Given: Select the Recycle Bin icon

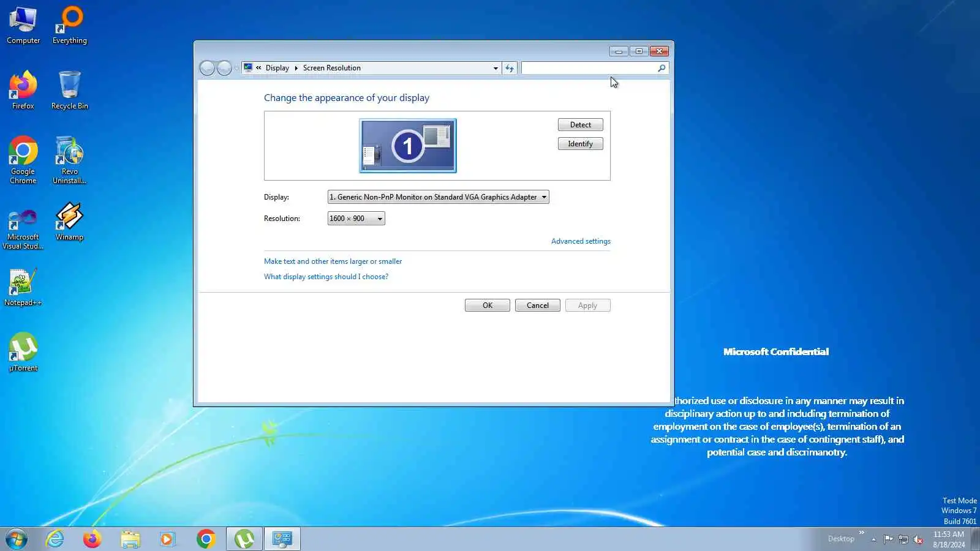Looking at the screenshot, I should 70,91.
